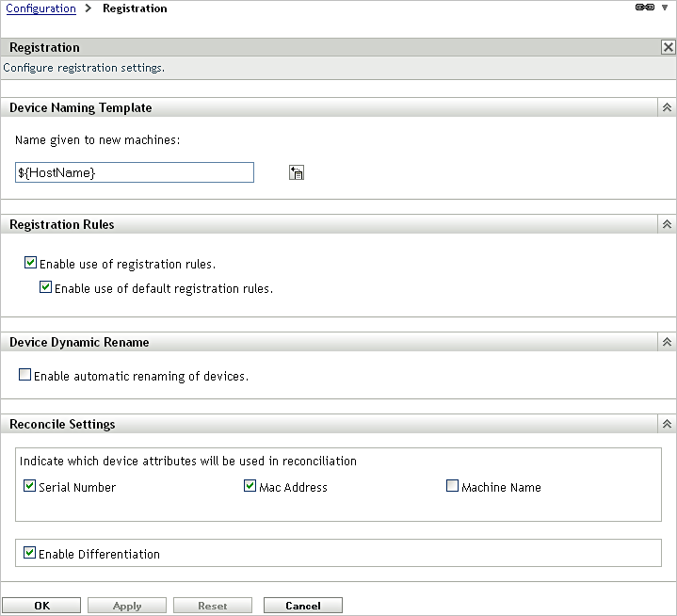Viewport: 677px width, 616px height.
Task: Collapse the Device Dynamic Rename section
Action: click(x=668, y=343)
